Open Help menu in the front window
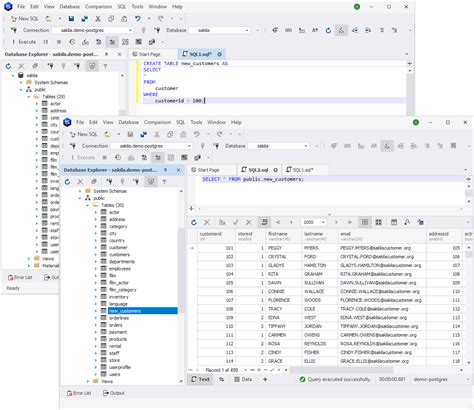This screenshot has height=410, width=474. click(236, 122)
